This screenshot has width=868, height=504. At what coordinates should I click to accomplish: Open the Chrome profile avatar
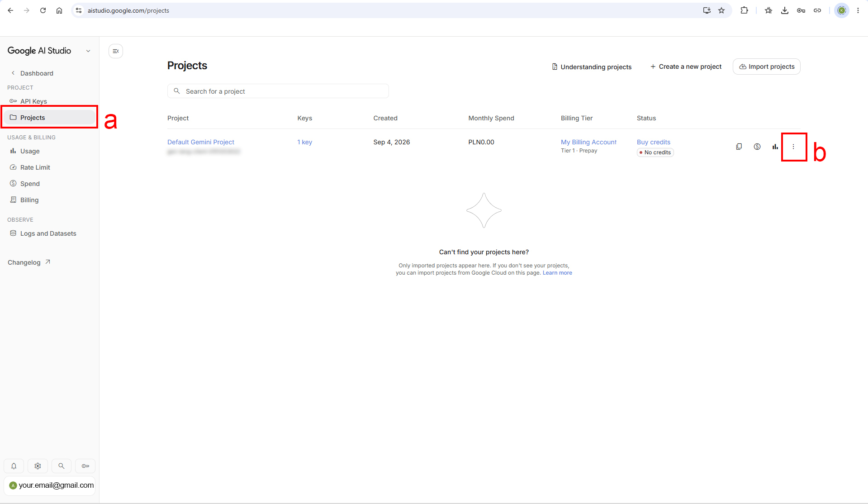[x=842, y=10]
